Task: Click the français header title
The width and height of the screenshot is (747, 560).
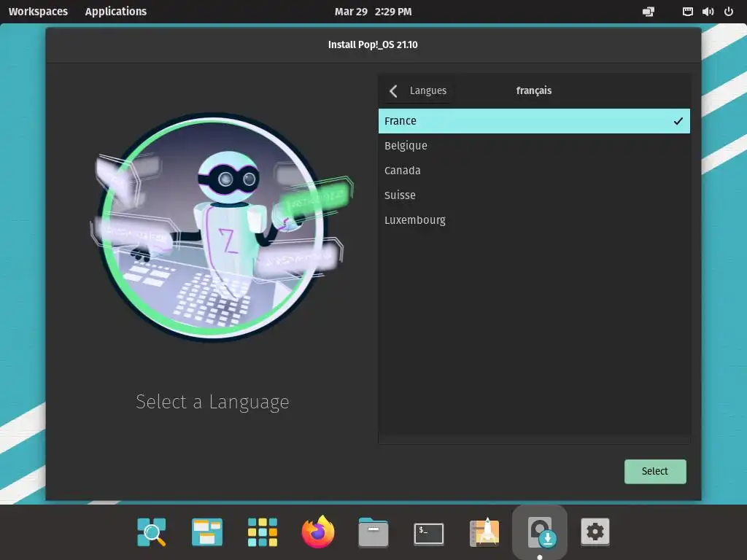Action: 534,90
